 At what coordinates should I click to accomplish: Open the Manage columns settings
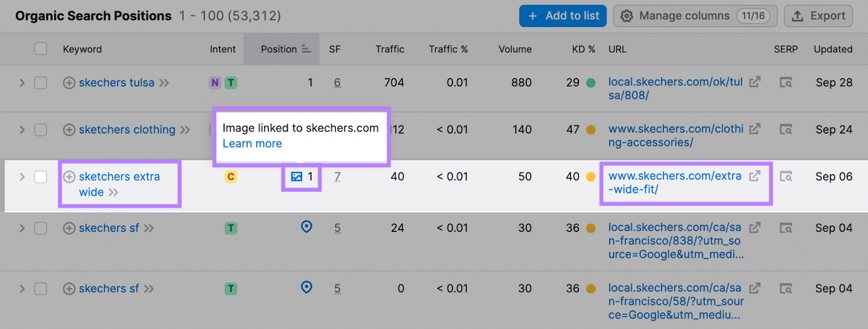click(695, 16)
